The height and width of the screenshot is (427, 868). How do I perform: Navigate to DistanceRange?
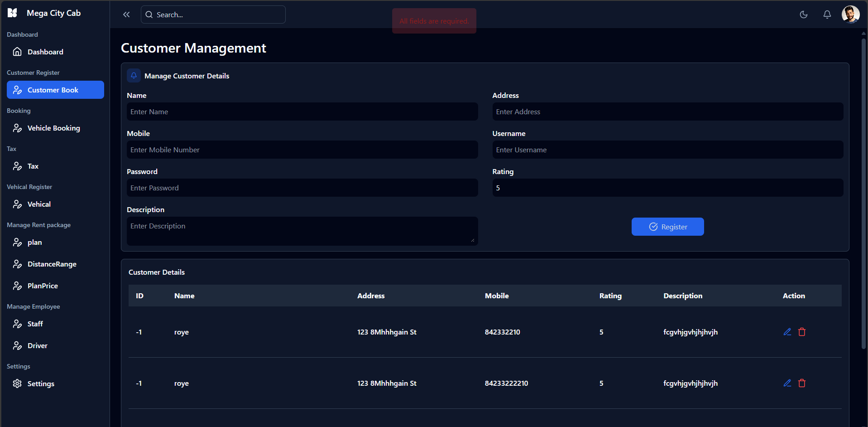(55, 264)
